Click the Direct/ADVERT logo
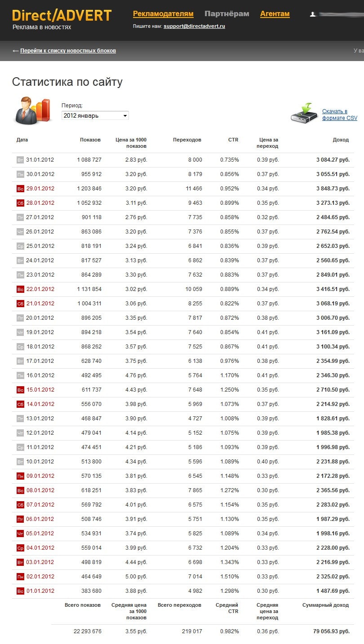This screenshot has width=364, height=644. pyautogui.click(x=62, y=16)
